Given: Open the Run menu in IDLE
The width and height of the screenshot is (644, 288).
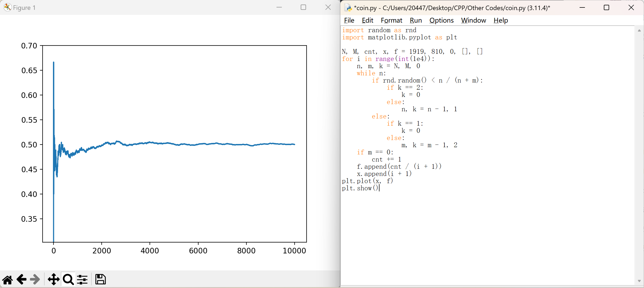Looking at the screenshot, I should point(416,20).
